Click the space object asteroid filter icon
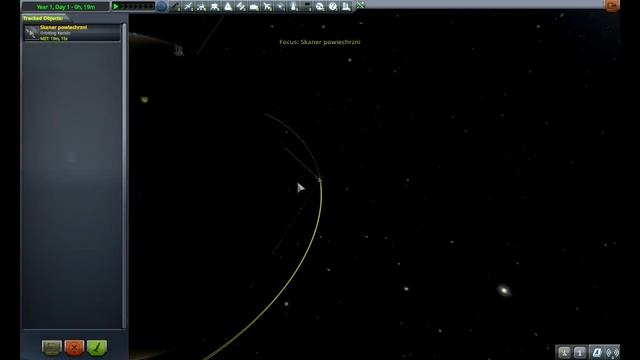Screen dimensions: 640x360 click(x=320, y=6)
